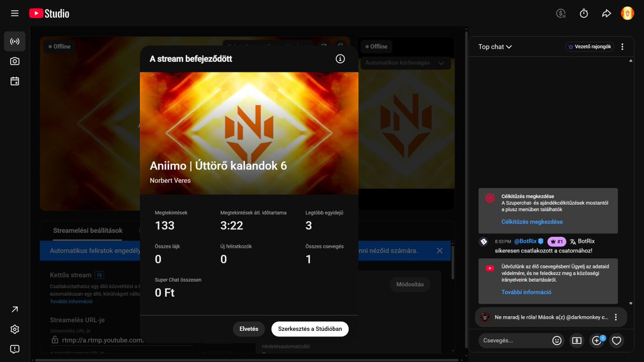Close the automatic captions blue banner
This screenshot has height=362, width=644.
pos(440,250)
